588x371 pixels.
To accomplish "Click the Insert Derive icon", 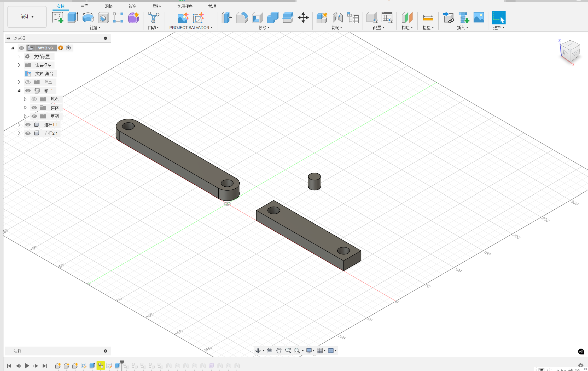I will coord(448,18).
